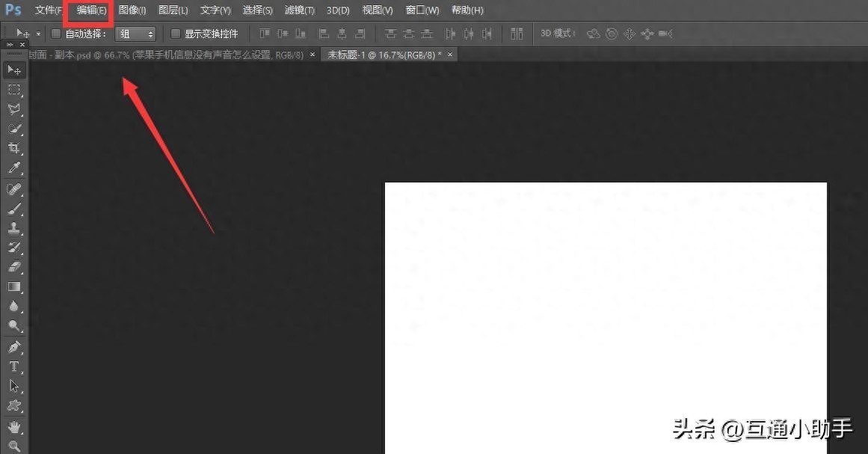The height and width of the screenshot is (454, 868).
Task: Select the Eyedropper tool
Action: point(14,168)
